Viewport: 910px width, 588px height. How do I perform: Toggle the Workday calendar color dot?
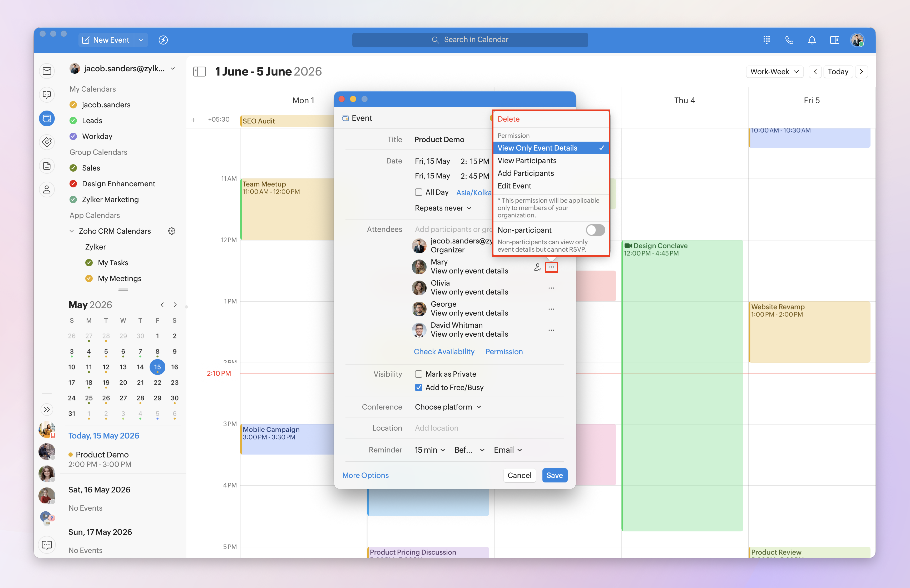point(73,136)
